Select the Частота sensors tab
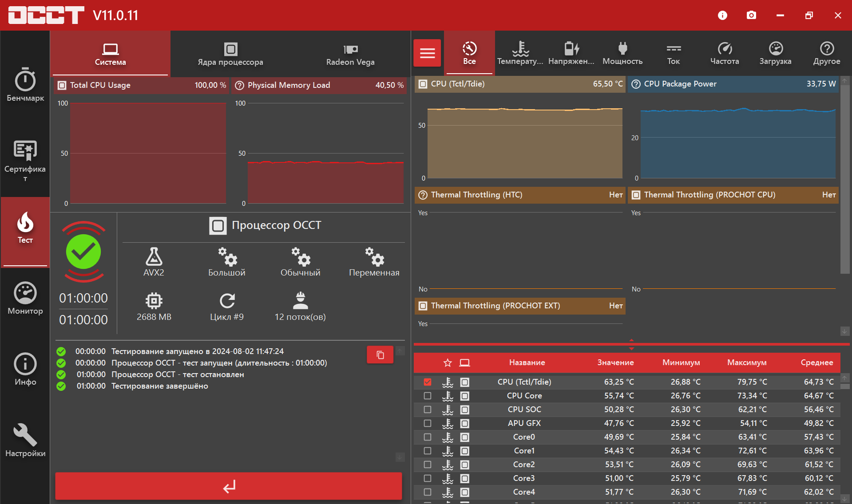 (725, 53)
